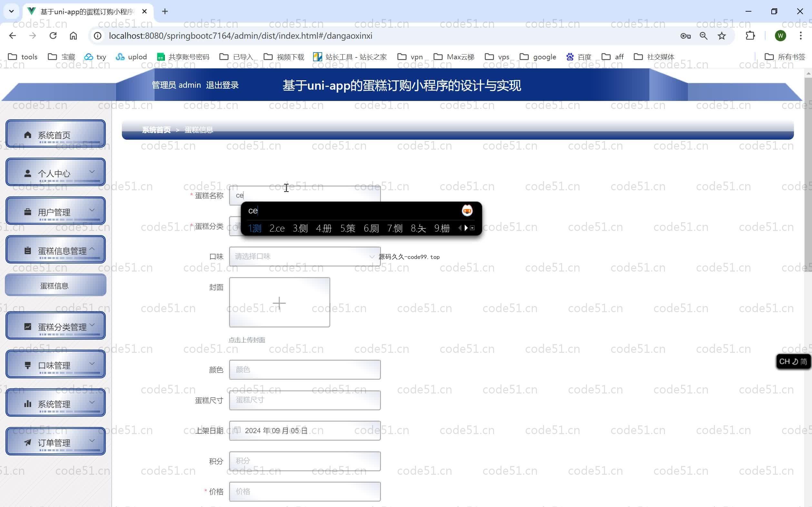
Task: Choose IME candidate 6.厕
Action: point(371,228)
